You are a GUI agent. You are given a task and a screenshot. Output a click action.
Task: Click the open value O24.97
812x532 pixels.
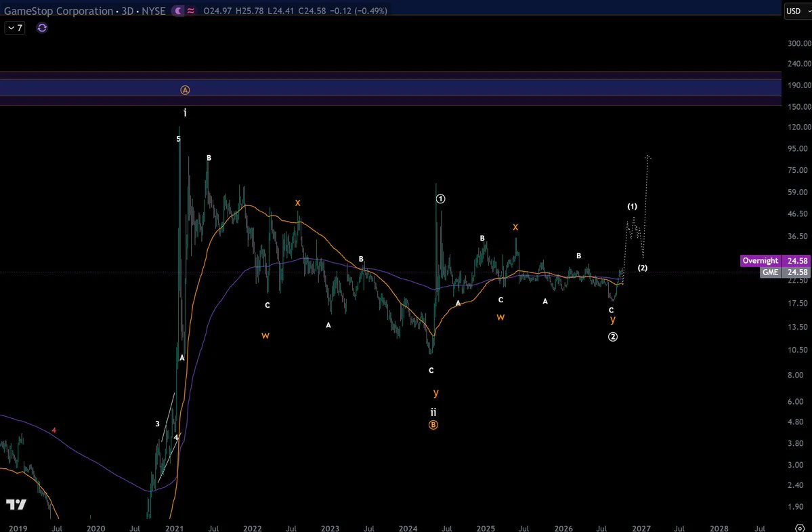coord(217,11)
